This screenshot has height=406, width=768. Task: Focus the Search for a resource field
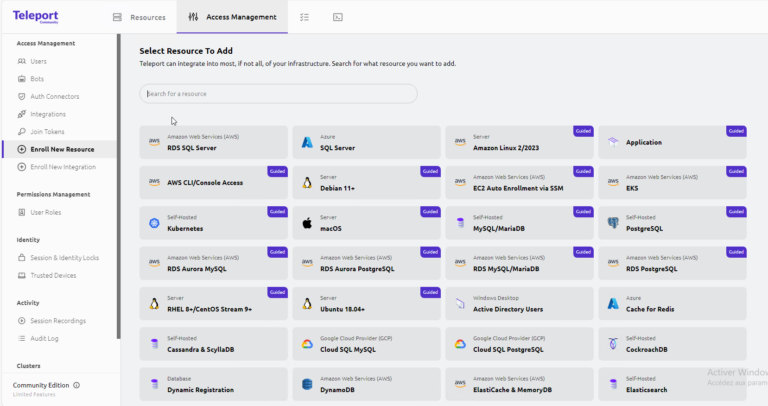point(278,94)
